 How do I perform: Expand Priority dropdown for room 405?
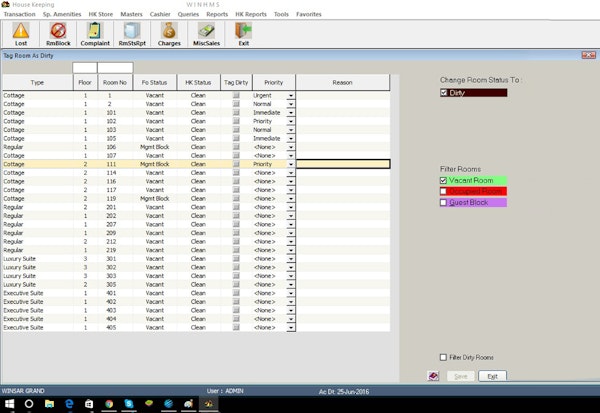(291, 327)
